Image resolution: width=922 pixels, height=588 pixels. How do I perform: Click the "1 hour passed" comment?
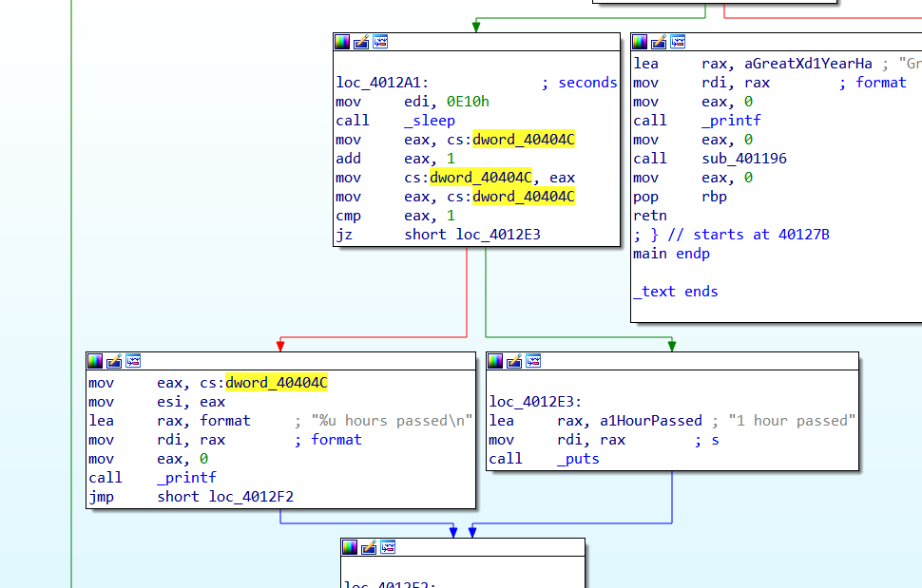pyautogui.click(x=792, y=421)
